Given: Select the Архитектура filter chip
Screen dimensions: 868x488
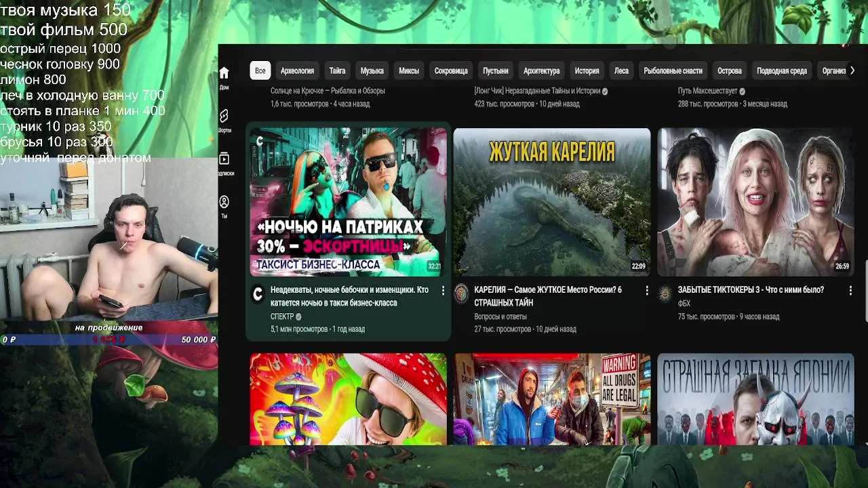Looking at the screenshot, I should click(541, 70).
